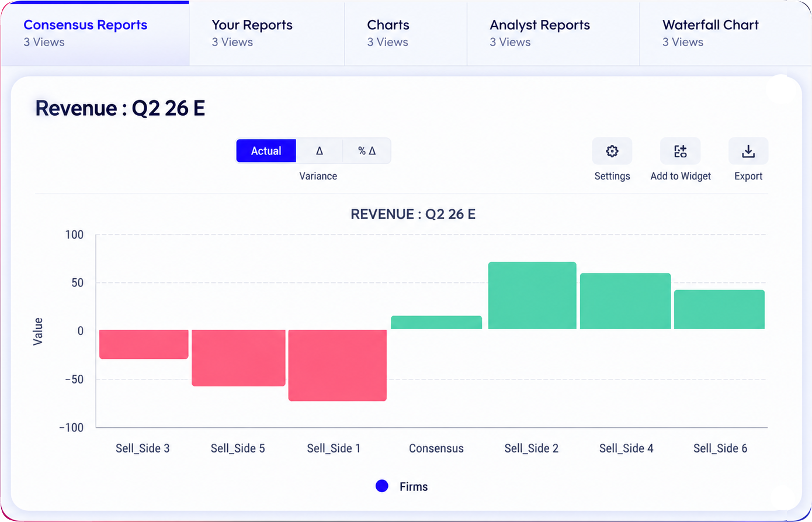
Task: Click the Sell_Side 2 green bar
Action: point(532,296)
